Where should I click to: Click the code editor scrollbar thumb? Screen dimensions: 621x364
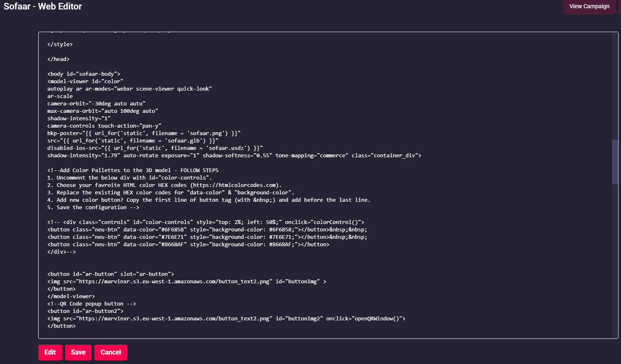pyautogui.click(x=615, y=161)
